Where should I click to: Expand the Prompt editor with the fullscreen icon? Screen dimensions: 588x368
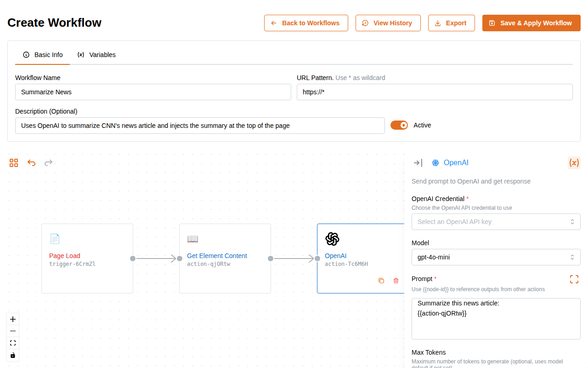click(x=574, y=279)
